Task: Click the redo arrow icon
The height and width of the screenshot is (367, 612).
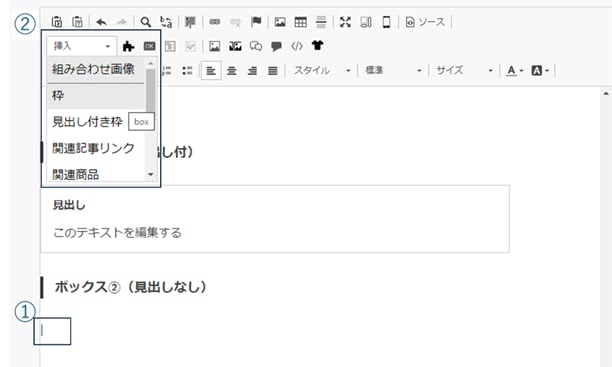Action: (122, 22)
